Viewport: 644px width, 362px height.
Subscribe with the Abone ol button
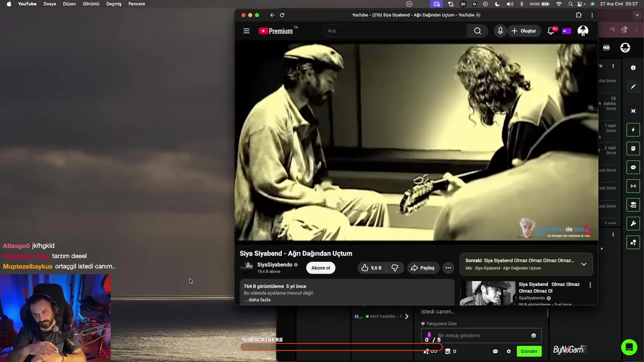pyautogui.click(x=320, y=268)
